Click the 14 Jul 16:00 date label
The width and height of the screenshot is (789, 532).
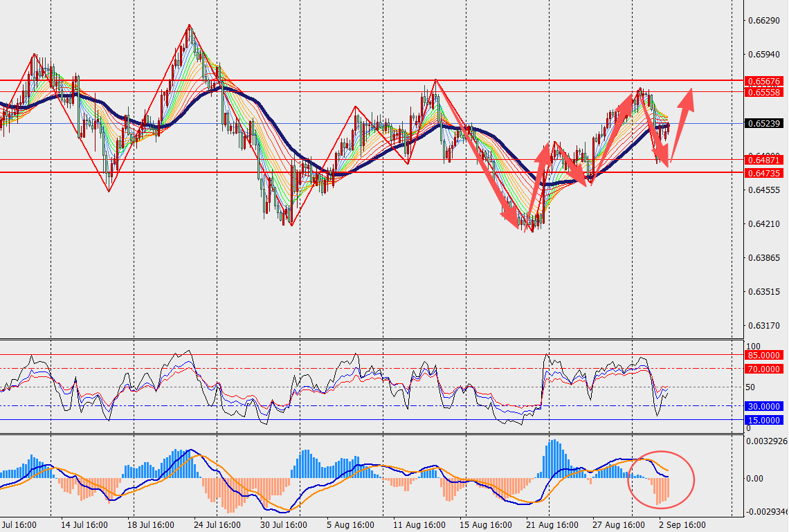click(84, 524)
